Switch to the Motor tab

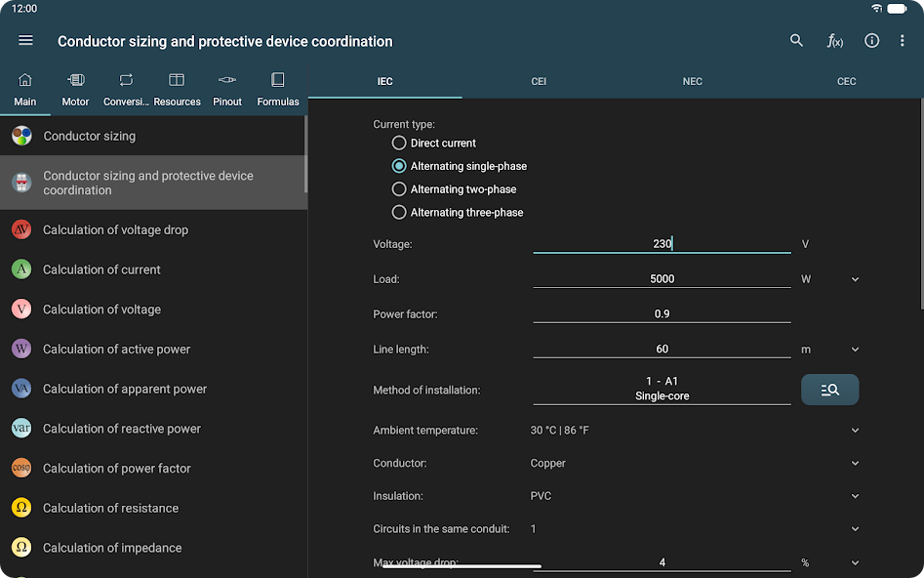tap(75, 90)
